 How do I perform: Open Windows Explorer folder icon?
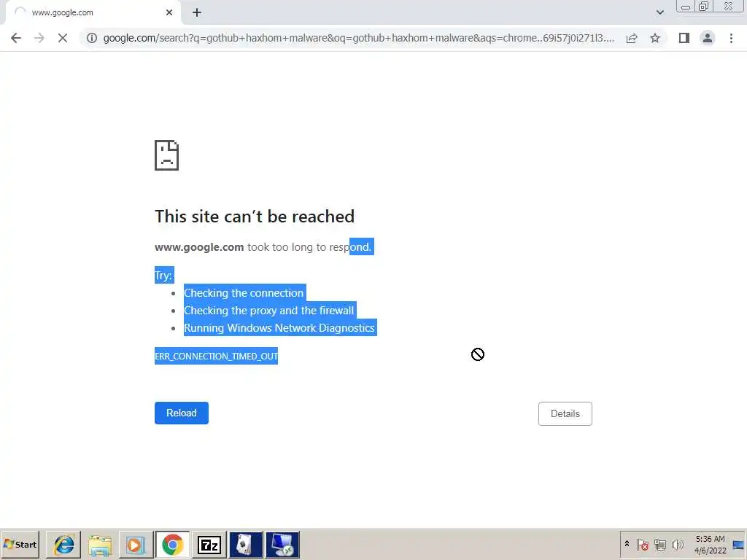(99, 544)
